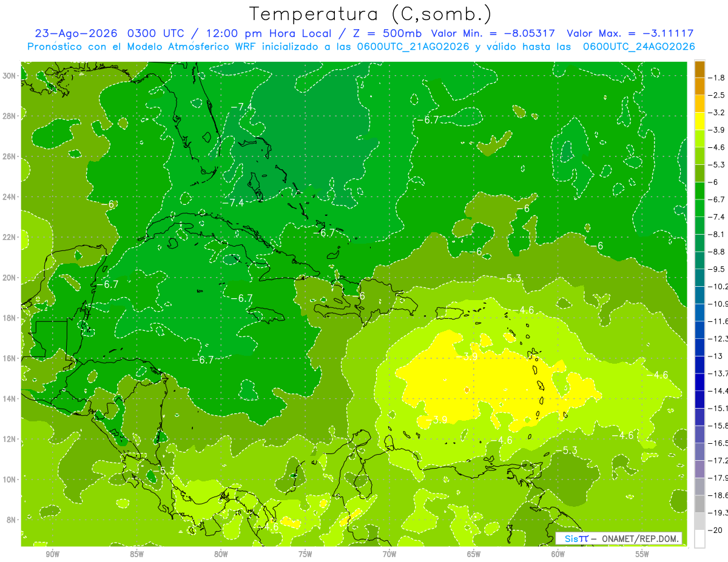Screen dimensions: 728x562
Task: Click the "80W" longitude axis label
Action: click(x=221, y=554)
